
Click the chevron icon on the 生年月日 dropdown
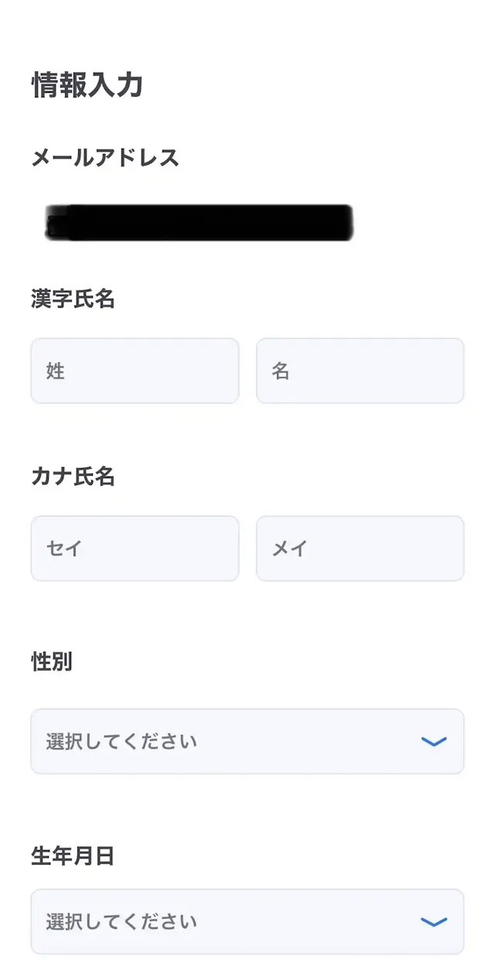435,922
